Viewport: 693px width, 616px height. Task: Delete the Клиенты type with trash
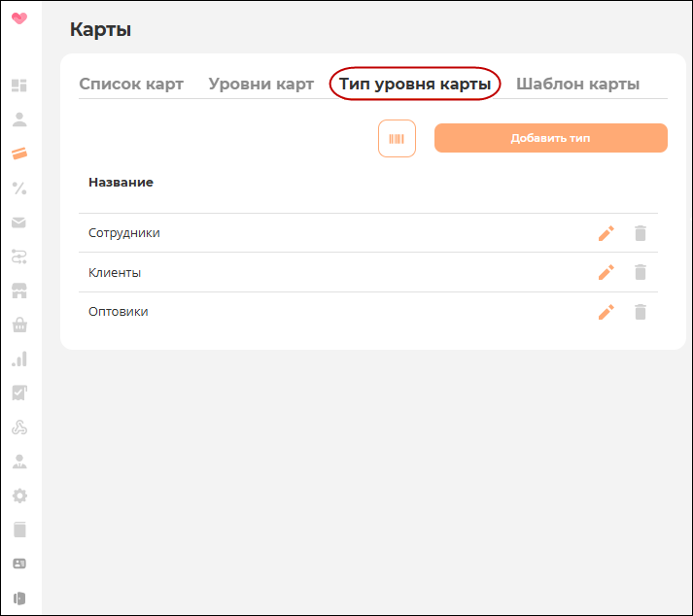pyautogui.click(x=641, y=272)
